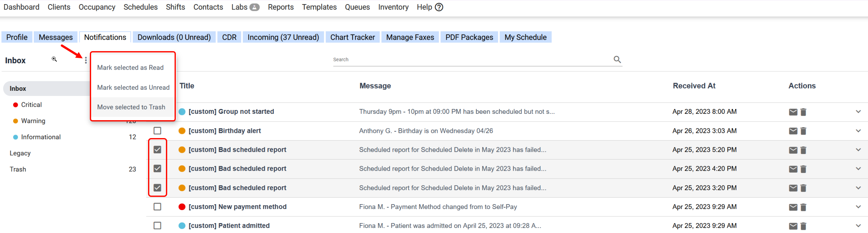Filter by the orange Warning category
The image size is (868, 233).
click(x=33, y=121)
